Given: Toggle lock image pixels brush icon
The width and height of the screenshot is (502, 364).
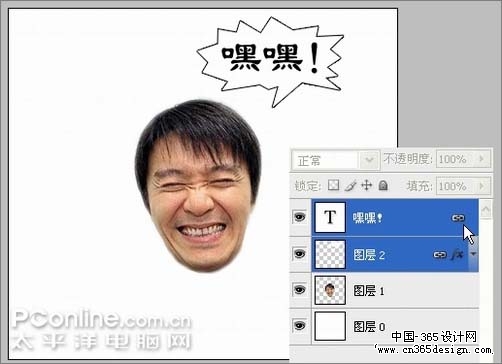Looking at the screenshot, I should (350, 185).
